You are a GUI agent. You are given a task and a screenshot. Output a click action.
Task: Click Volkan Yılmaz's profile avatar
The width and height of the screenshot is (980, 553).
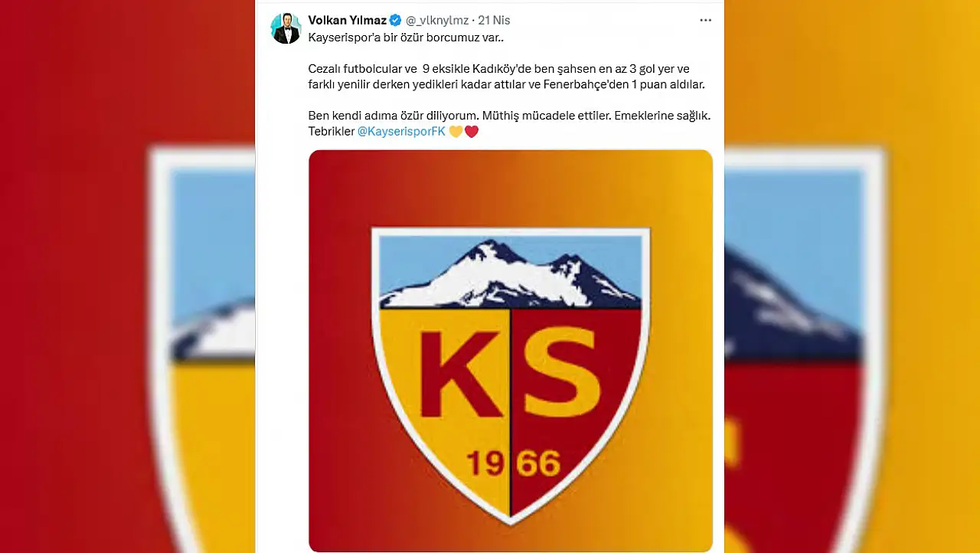point(286,28)
